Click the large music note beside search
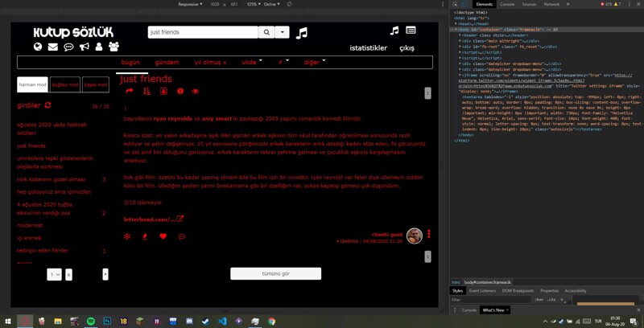The image size is (644, 328). pos(301,33)
